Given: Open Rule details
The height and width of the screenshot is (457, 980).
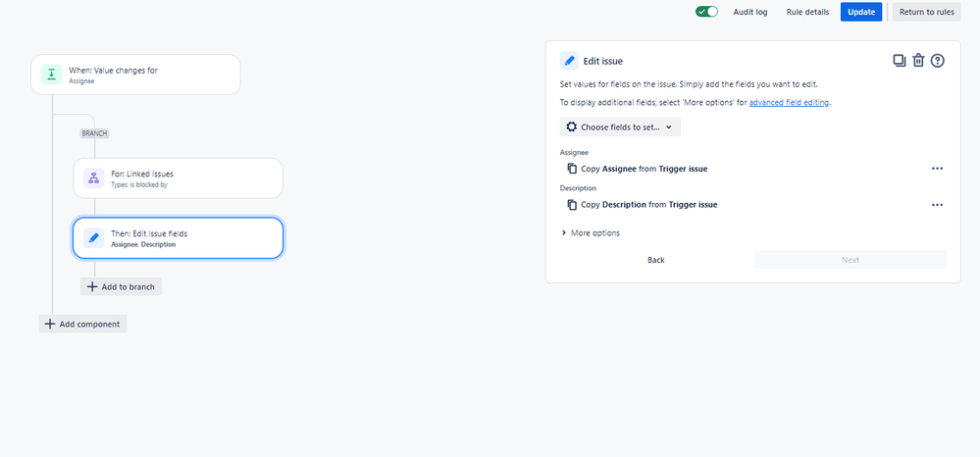Looking at the screenshot, I should coord(807,12).
